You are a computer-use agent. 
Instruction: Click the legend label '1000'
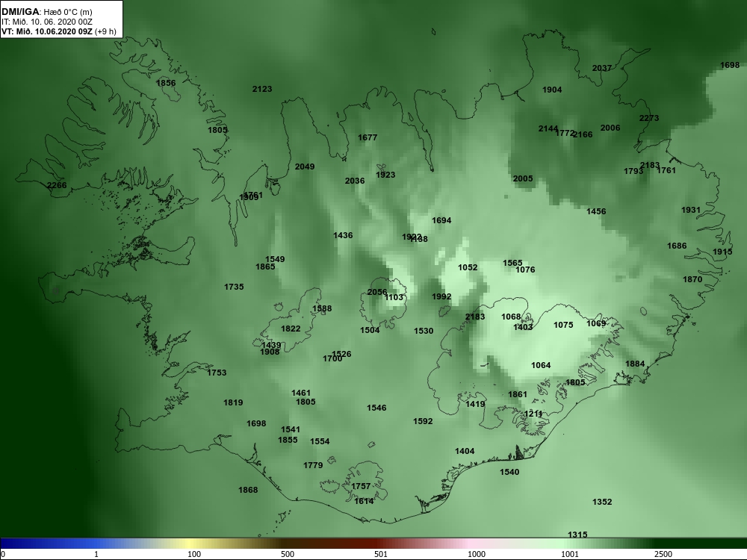coord(477,554)
